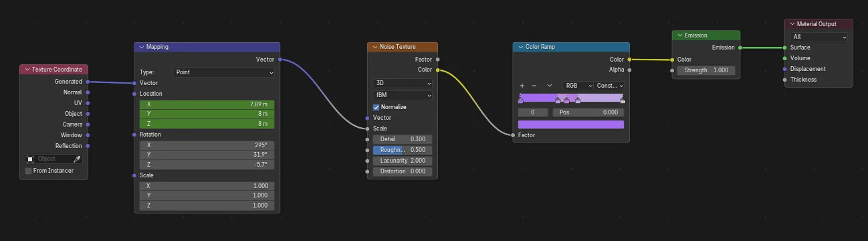Click the Color Ramp active stop index field
This screenshot has height=241, width=868.
tap(534, 112)
